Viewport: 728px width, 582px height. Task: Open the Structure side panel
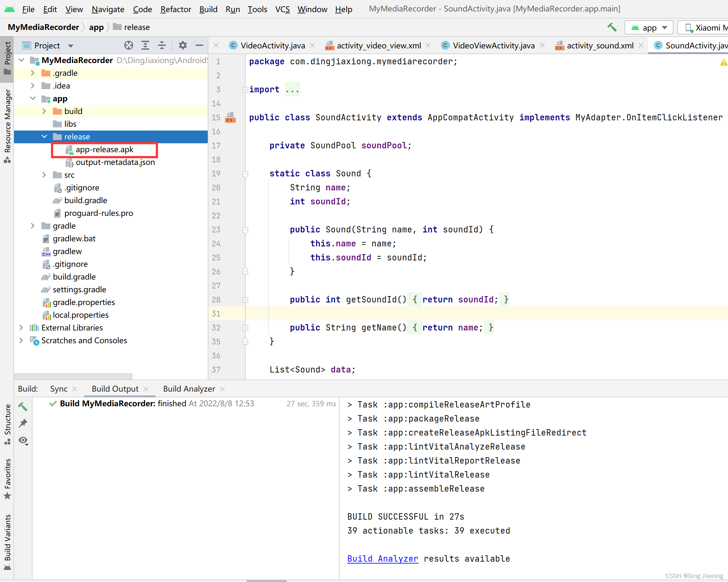click(x=7, y=424)
